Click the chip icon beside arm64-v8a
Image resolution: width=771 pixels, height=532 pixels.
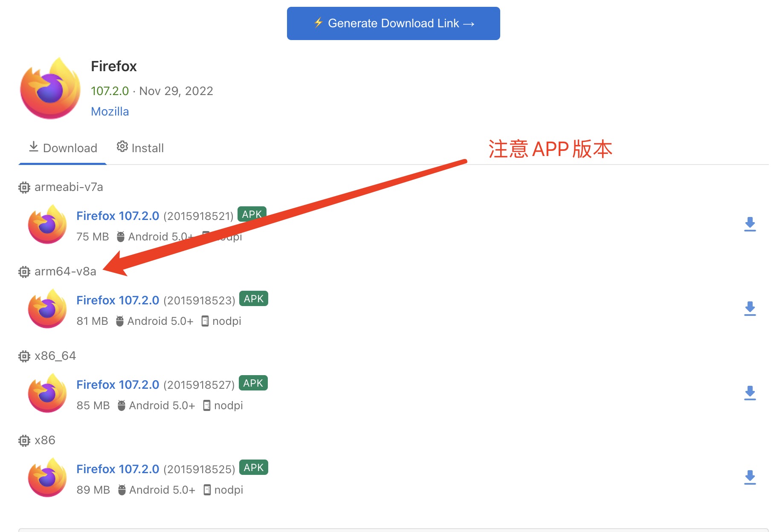coord(24,272)
